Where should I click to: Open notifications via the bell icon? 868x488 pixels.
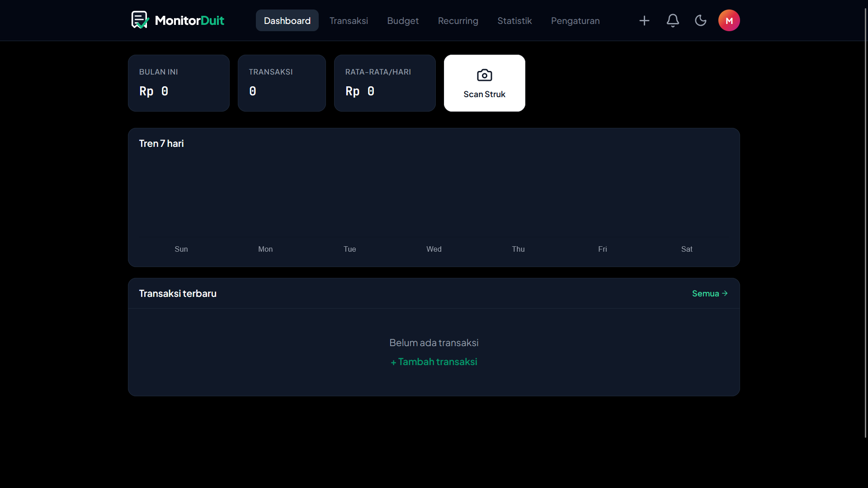tap(673, 20)
